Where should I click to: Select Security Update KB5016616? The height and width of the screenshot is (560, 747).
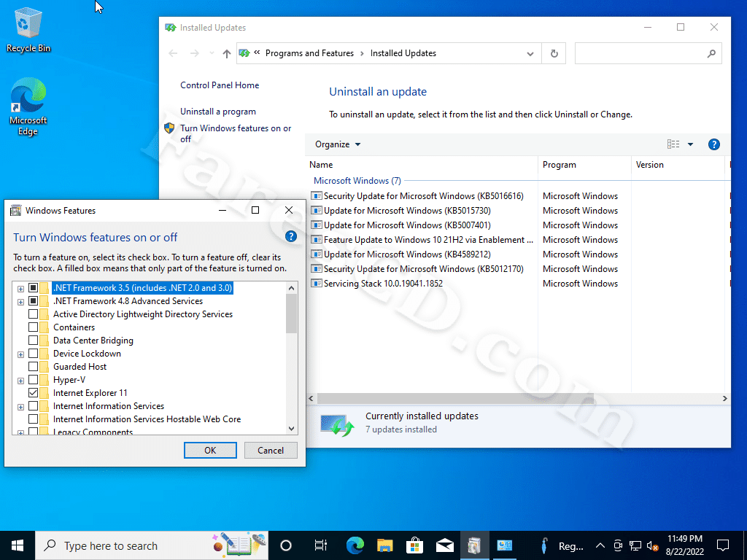point(423,195)
